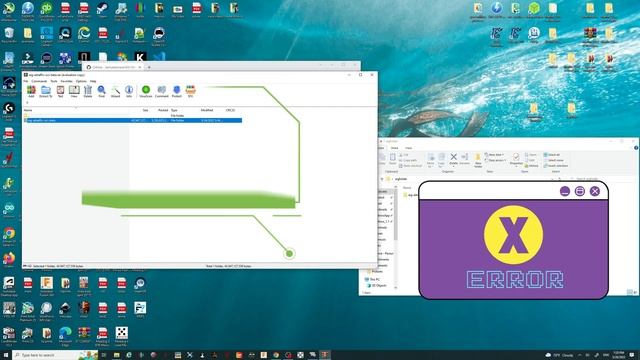Click Select all in Explorer ribbon

(x=552, y=155)
